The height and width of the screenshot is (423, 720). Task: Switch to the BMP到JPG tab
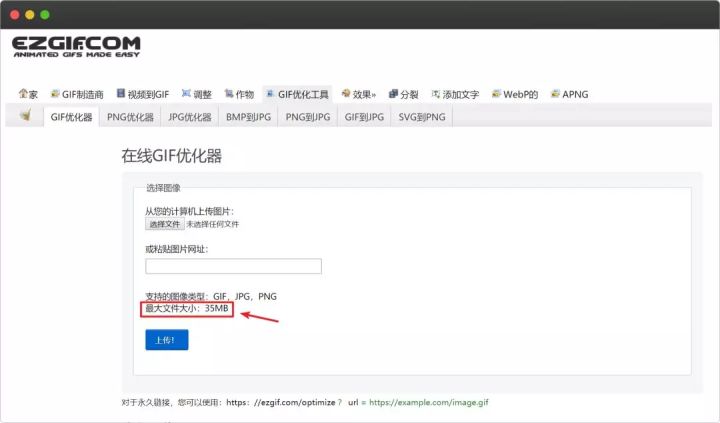(x=248, y=117)
